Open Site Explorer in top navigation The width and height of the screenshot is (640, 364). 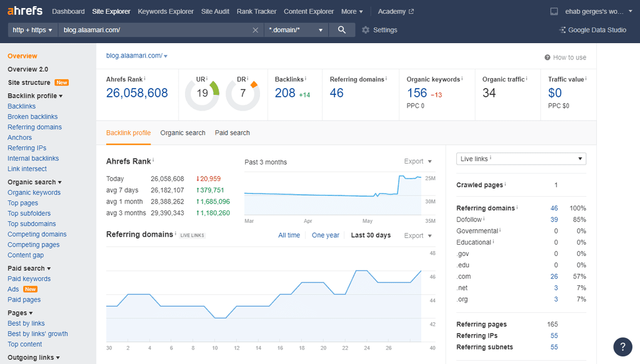point(111,11)
